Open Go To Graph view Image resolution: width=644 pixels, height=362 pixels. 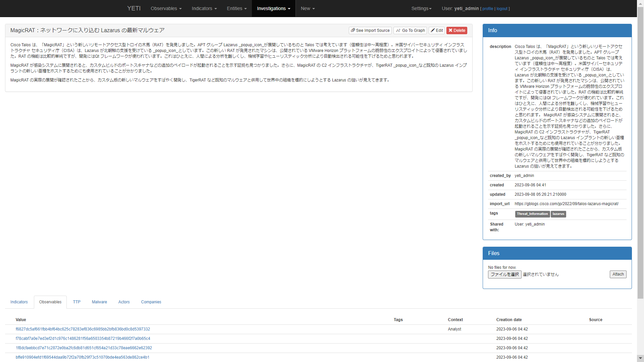pos(410,31)
